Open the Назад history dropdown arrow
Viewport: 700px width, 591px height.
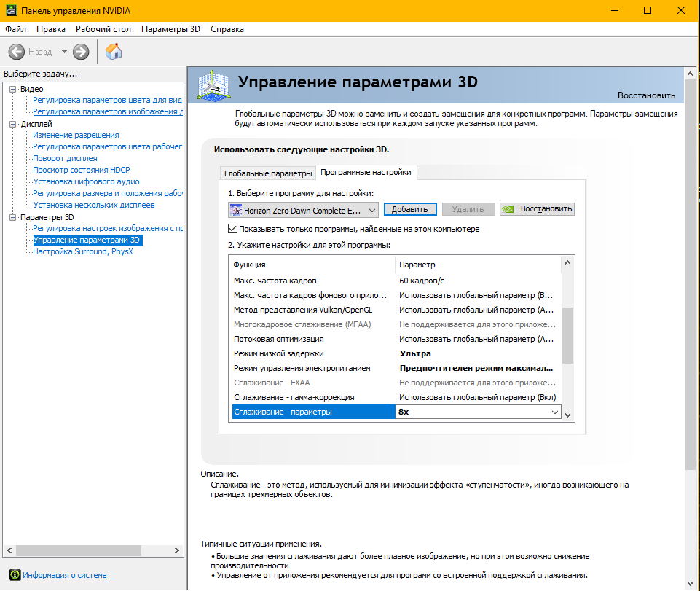coord(64,52)
